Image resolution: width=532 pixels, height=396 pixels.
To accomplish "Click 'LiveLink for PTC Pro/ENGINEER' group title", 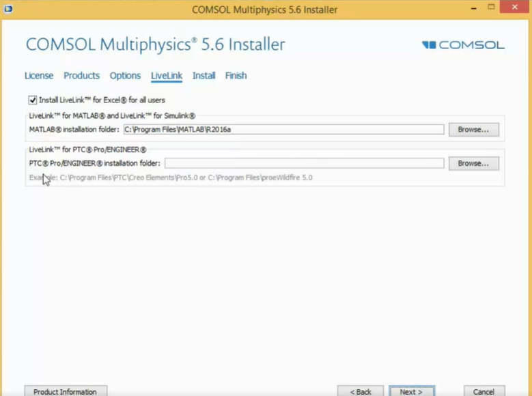I will [x=87, y=150].
